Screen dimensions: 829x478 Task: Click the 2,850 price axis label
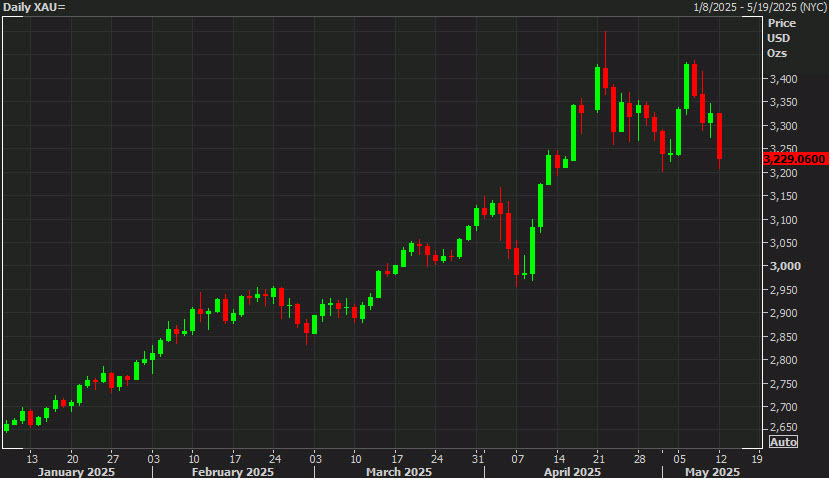click(784, 337)
